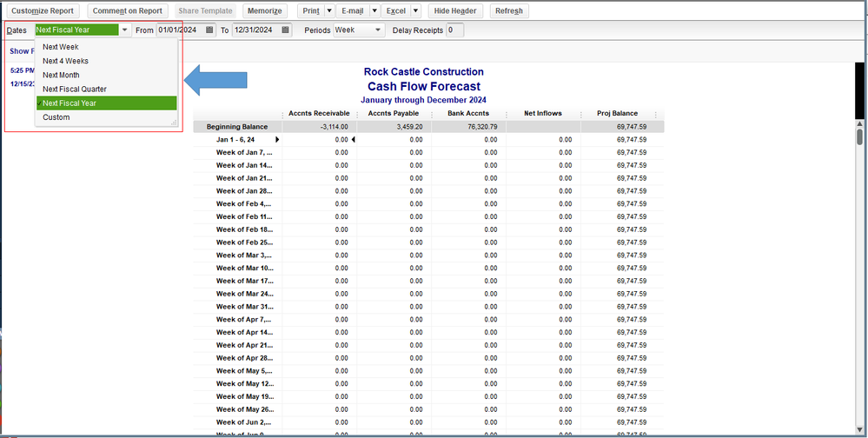Expand the Print button dropdown arrow
The width and height of the screenshot is (868, 438).
[x=328, y=11]
